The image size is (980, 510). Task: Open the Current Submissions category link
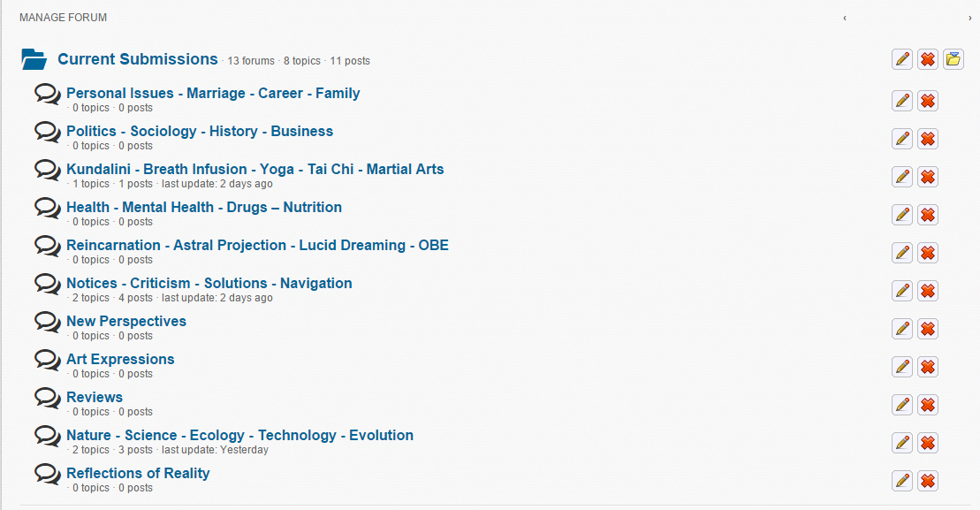point(137,59)
